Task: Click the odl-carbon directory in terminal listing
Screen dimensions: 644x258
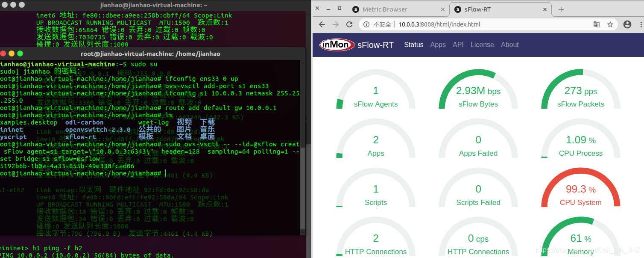Action: [84, 122]
